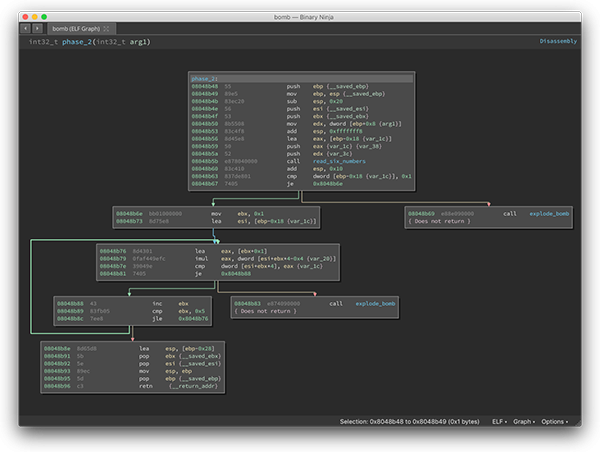Click the phase_2 function name in header
This screenshot has width=600, height=452.
78,42
